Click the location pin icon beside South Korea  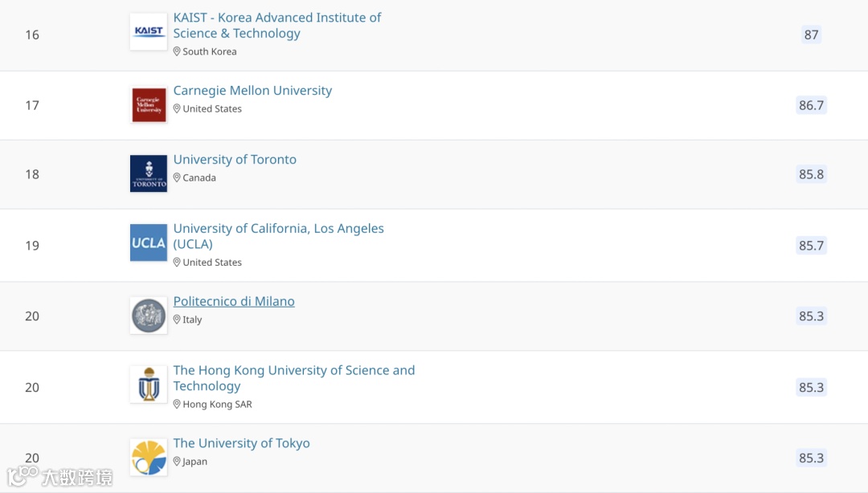click(x=177, y=51)
